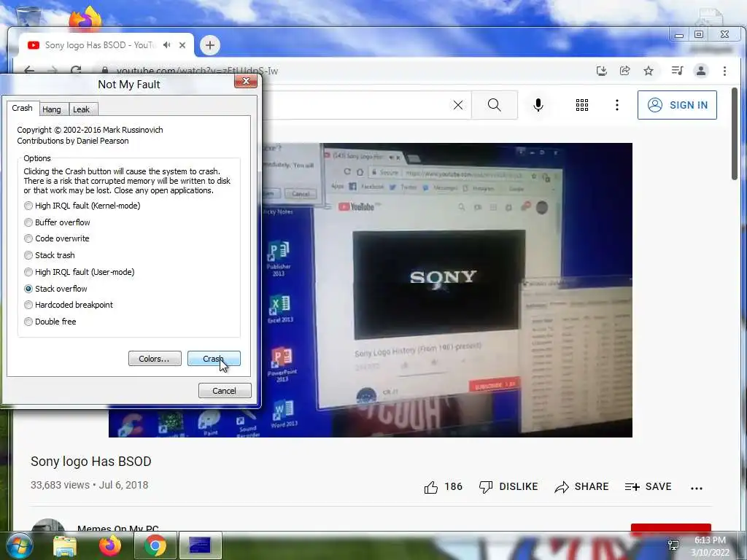The height and width of the screenshot is (560, 747).
Task: Open File Explorer from taskbar
Action: coord(65,545)
